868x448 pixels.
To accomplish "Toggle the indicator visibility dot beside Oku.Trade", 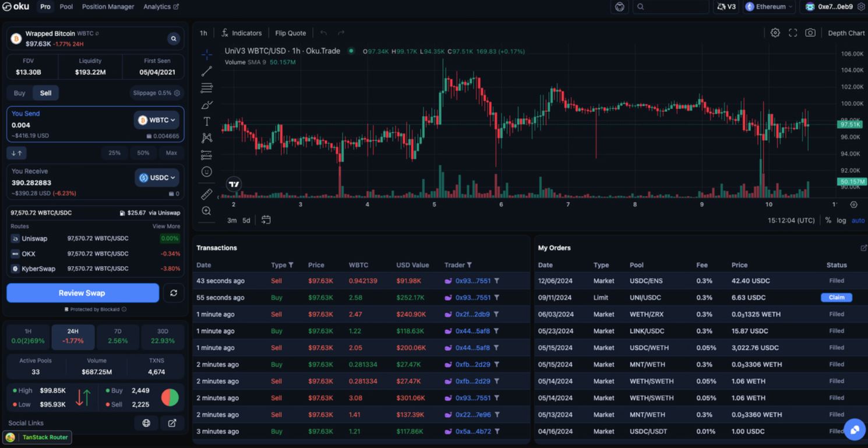I will point(351,51).
